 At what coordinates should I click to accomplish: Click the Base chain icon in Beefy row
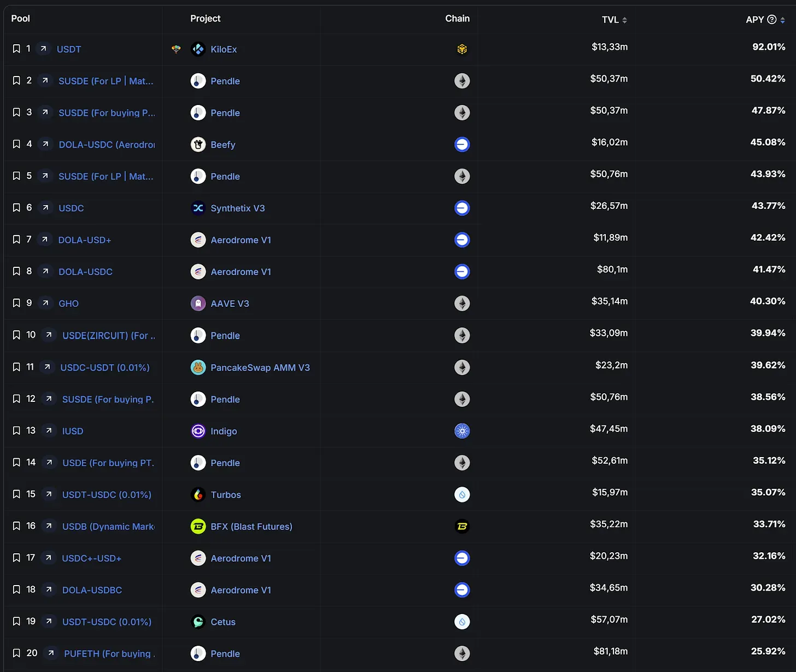pos(462,144)
